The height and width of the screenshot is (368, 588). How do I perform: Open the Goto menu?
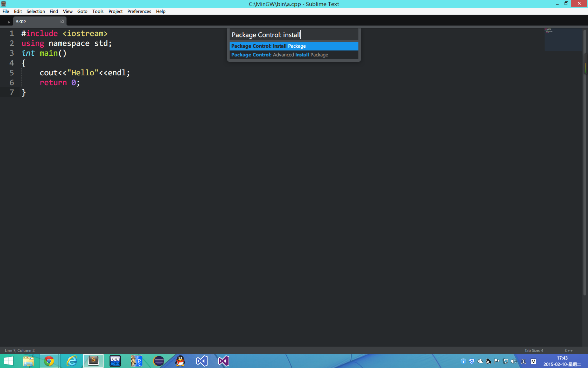[x=82, y=12]
